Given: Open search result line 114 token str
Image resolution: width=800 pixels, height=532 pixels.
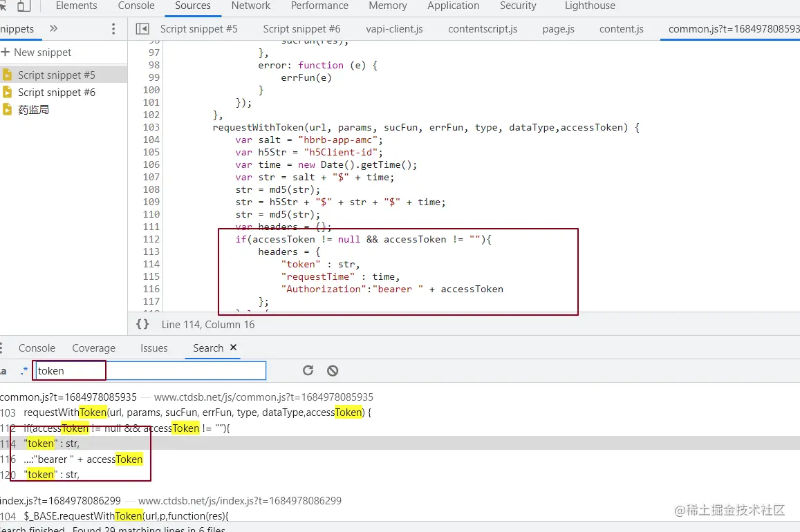Looking at the screenshot, I should 52,444.
